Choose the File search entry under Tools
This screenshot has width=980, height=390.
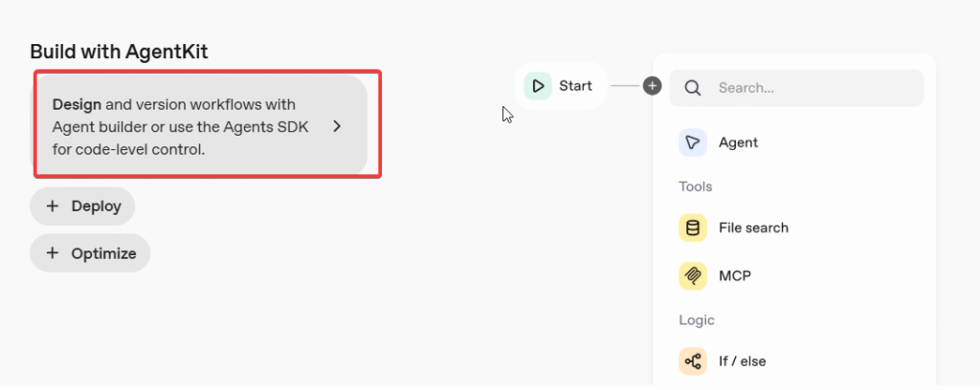coord(753,228)
